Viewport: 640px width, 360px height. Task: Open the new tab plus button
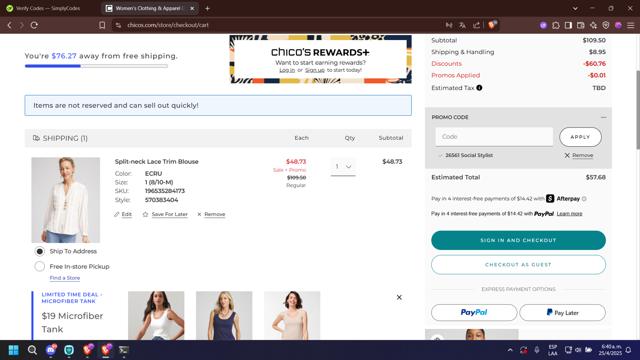[207, 8]
